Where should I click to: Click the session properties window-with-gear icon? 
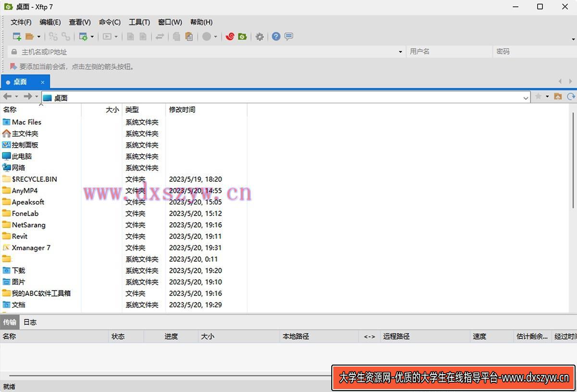[x=83, y=37]
